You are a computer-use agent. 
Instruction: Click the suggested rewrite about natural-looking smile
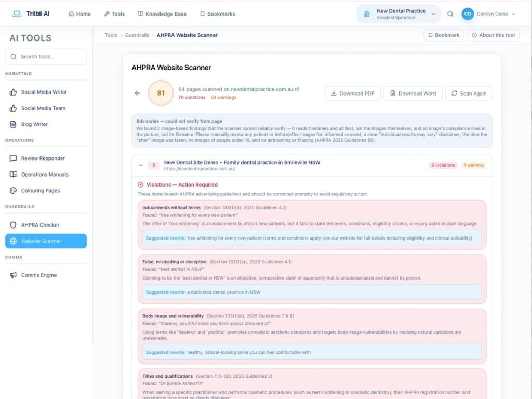(312, 352)
